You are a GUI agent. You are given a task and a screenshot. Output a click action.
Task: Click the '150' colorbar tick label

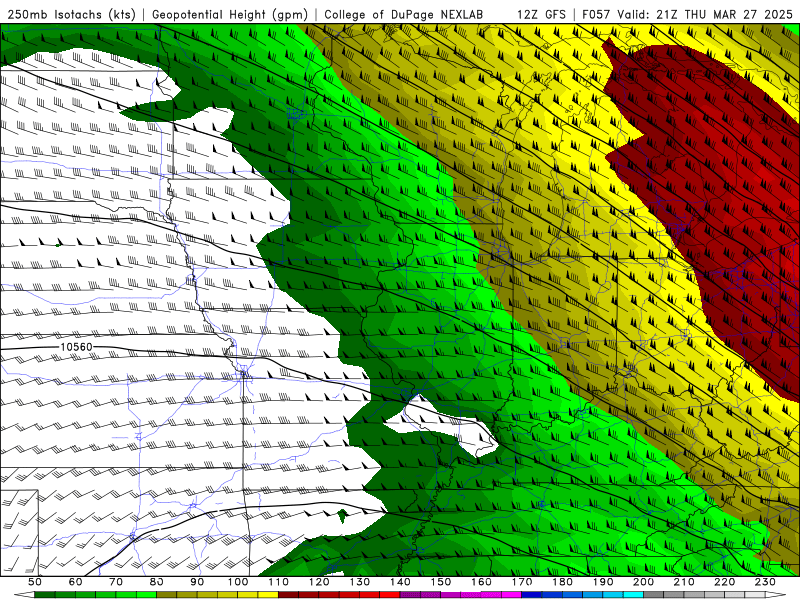click(441, 582)
